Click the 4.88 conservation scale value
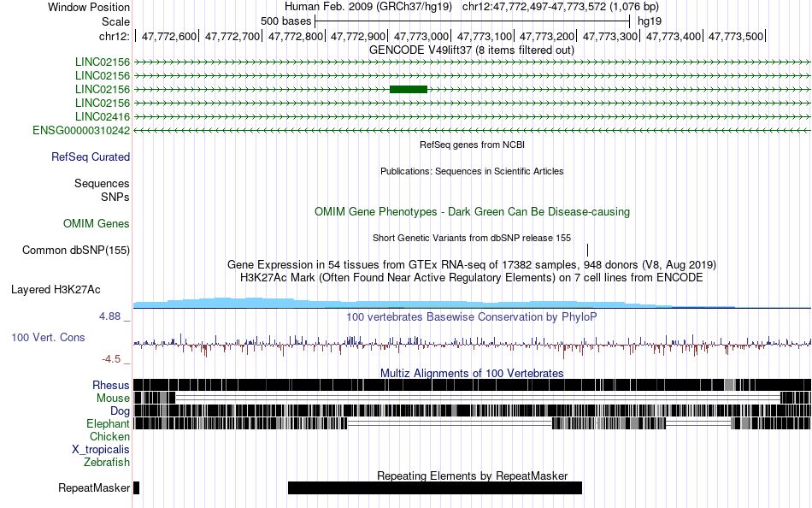This screenshot has width=812, height=508. point(109,316)
